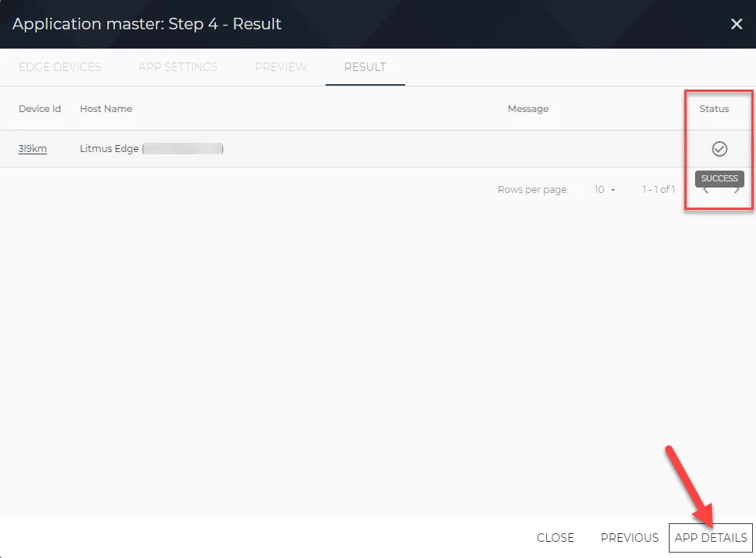Click the Device Id column header
Viewport: 756px width, 558px height.
coord(39,109)
